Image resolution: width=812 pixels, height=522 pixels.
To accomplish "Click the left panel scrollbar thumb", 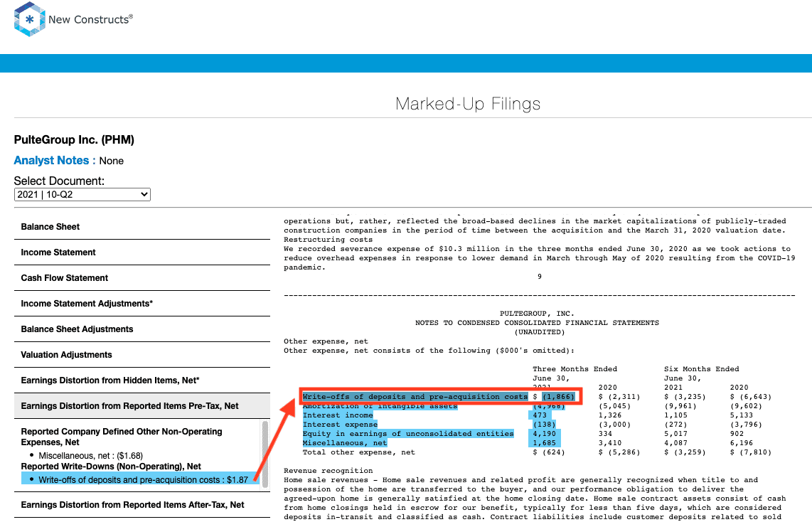I will (x=265, y=454).
